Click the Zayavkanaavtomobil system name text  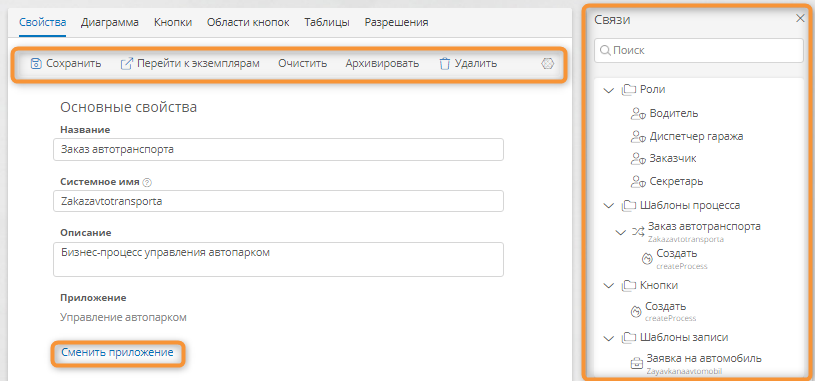pyautogui.click(x=684, y=372)
